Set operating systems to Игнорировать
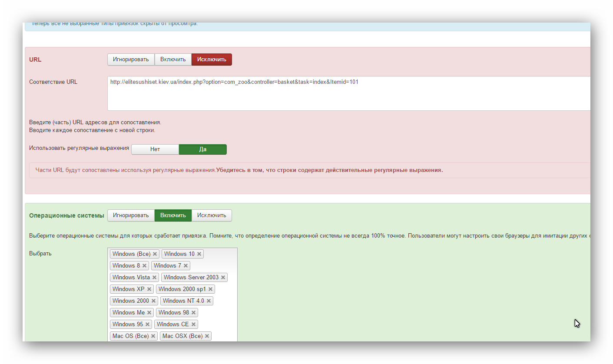The height and width of the screenshot is (364, 613). (x=131, y=215)
